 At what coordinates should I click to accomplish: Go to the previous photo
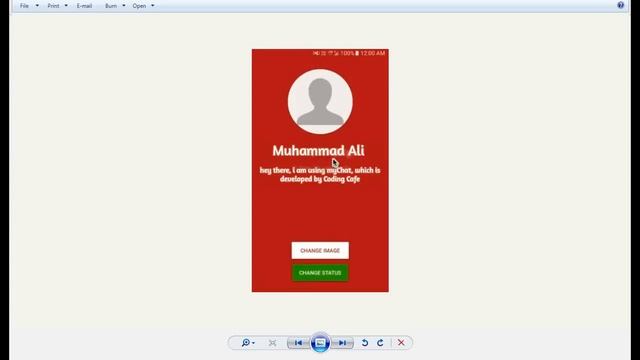pos(299,343)
